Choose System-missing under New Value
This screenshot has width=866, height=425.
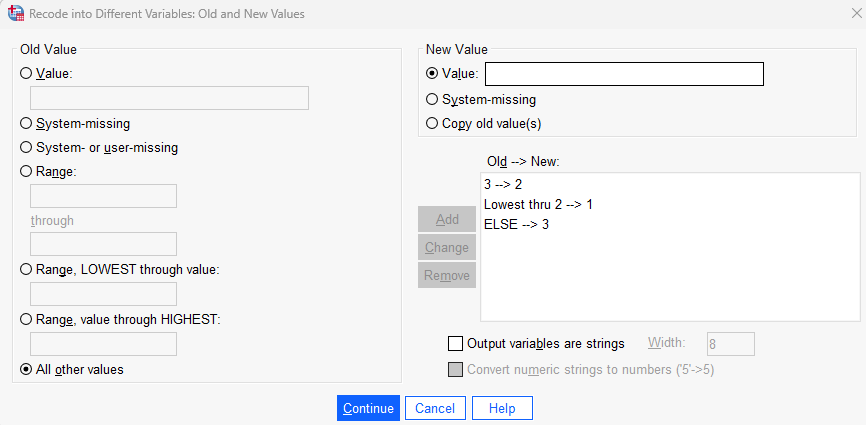[432, 99]
